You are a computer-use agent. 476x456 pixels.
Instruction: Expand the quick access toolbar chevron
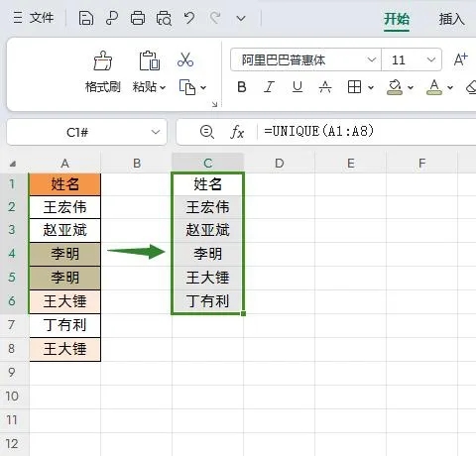pyautogui.click(x=241, y=19)
